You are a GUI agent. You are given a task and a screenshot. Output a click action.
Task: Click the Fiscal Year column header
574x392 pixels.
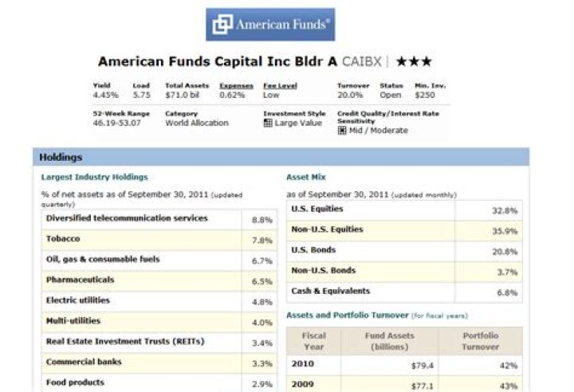(x=314, y=341)
